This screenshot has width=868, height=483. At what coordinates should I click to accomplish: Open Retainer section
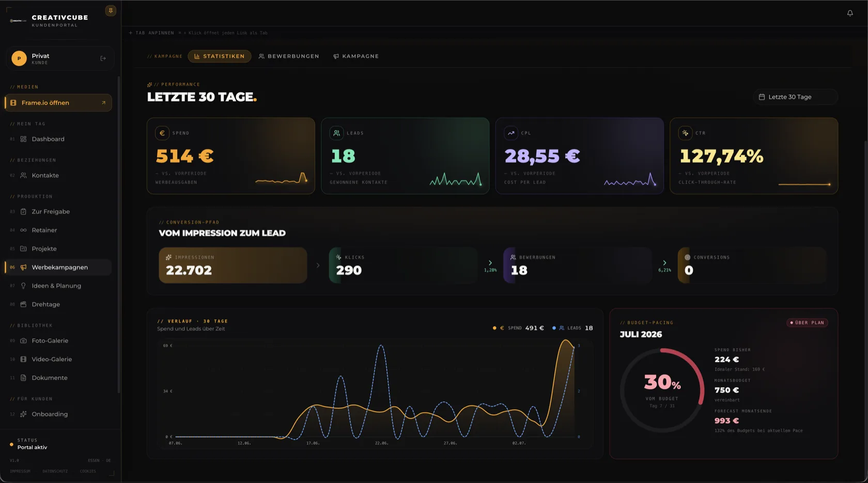coord(58,230)
